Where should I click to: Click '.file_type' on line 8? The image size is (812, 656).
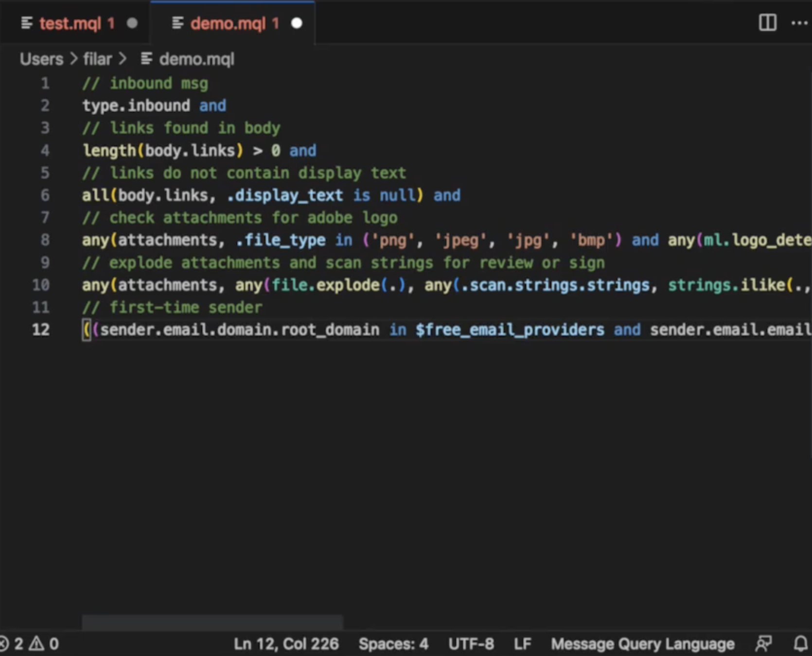coord(281,240)
